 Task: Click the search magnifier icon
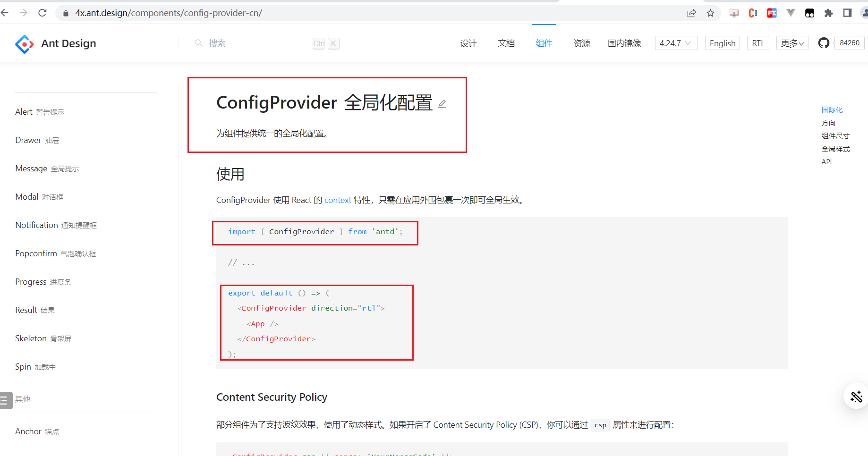point(199,43)
